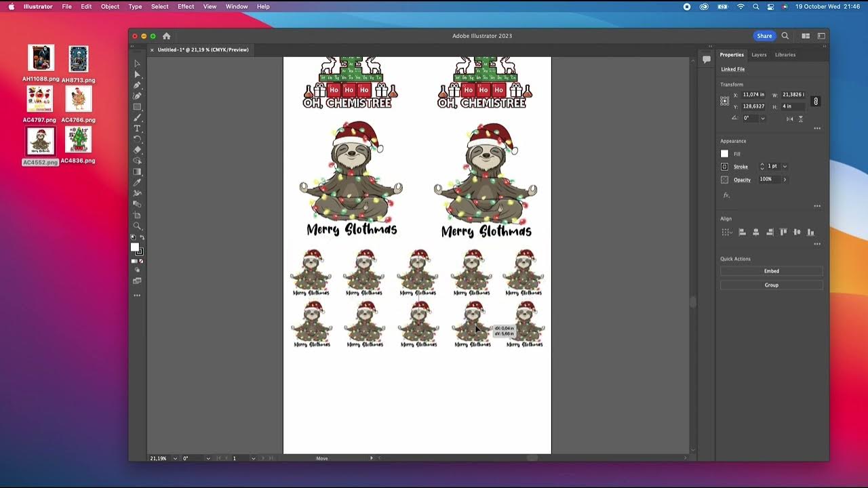The height and width of the screenshot is (488, 868).
Task: Select the Zoom tool in toolbar
Action: point(137,226)
